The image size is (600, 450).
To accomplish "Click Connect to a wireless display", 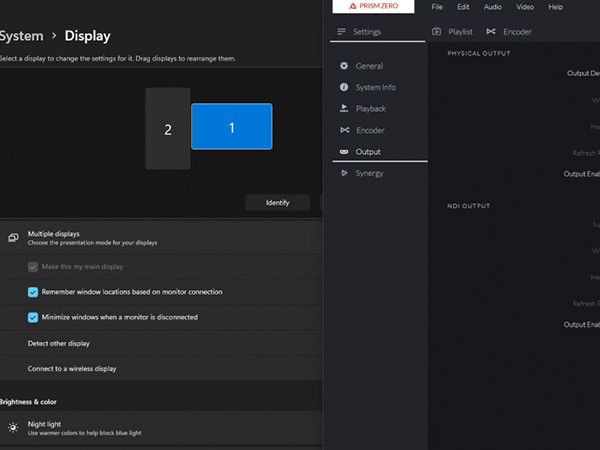I will tap(72, 368).
